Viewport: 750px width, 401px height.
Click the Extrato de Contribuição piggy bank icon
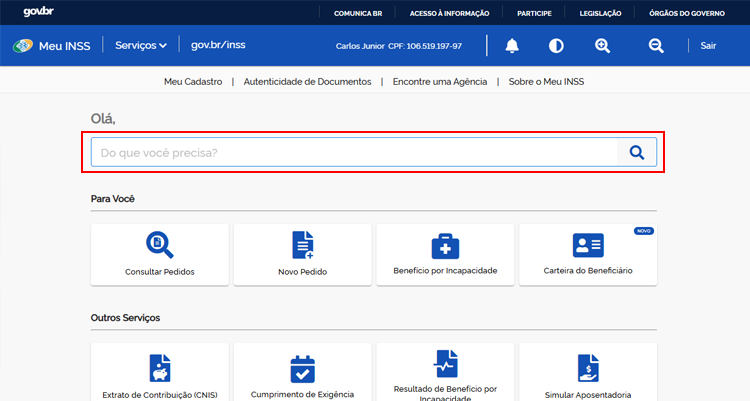tap(160, 368)
